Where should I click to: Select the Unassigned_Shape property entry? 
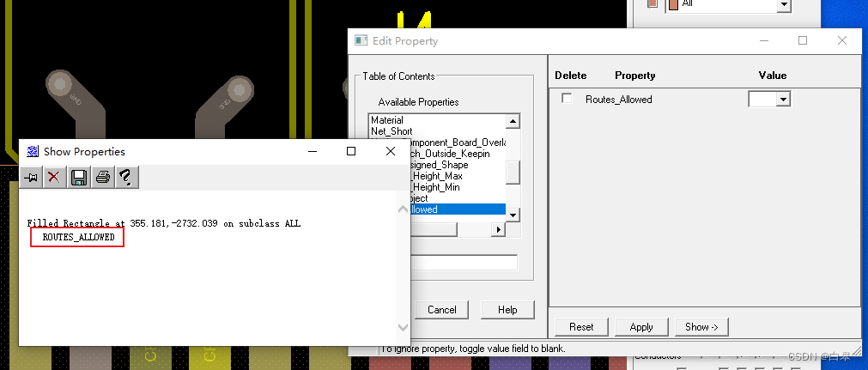pyautogui.click(x=440, y=165)
